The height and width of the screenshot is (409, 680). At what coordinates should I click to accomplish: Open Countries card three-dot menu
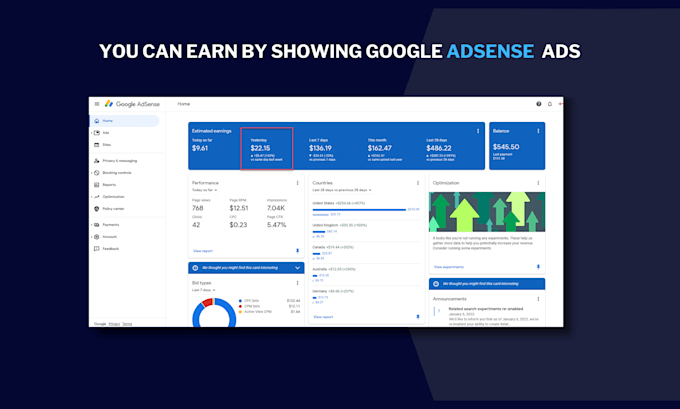point(418,183)
